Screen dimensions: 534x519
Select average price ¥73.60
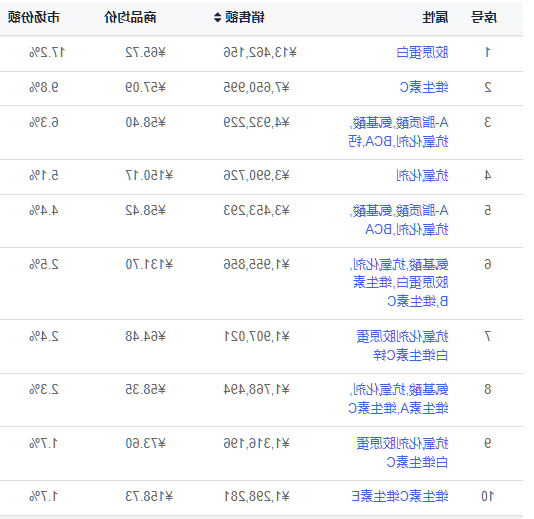point(145,443)
